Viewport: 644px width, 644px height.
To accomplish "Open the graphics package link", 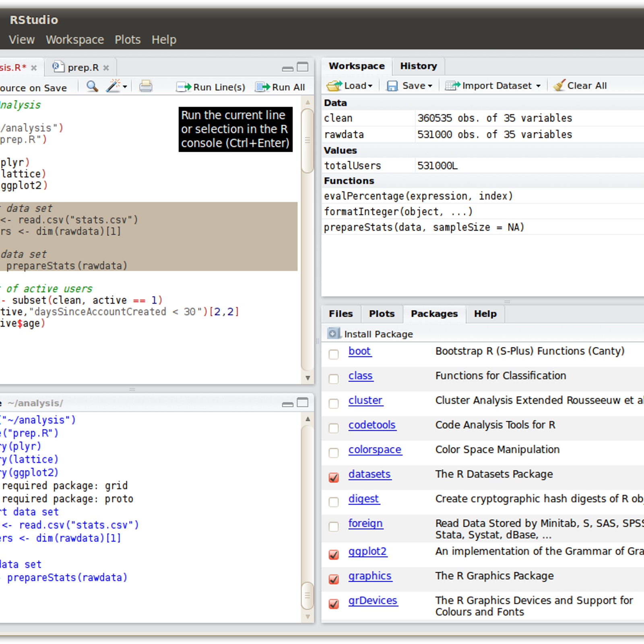I will [370, 576].
